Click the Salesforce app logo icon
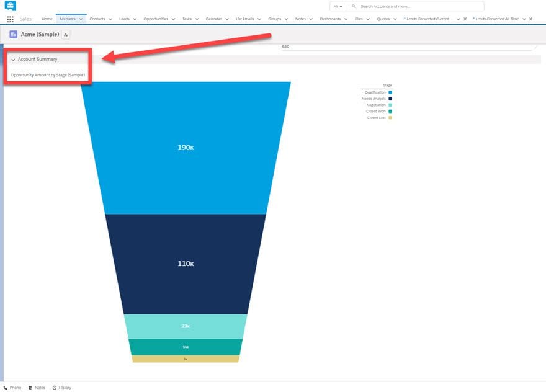Viewport: 546px width, 392px height. [10, 6]
